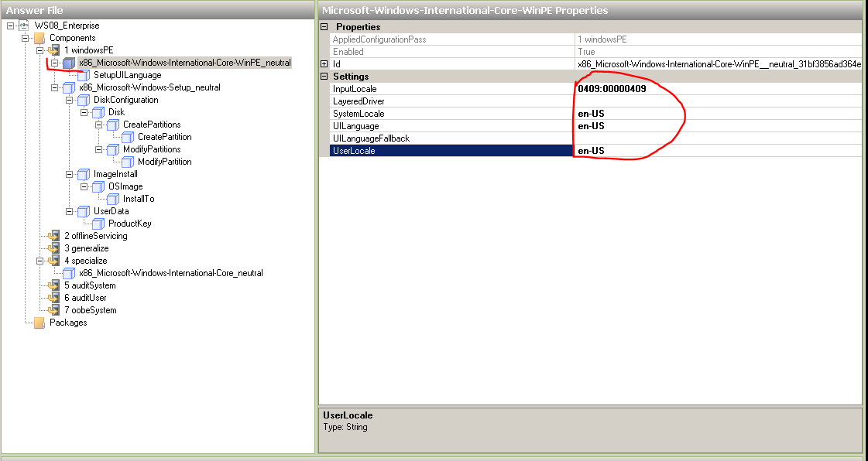Click the WS08_Enterprise answer file icon

[x=24, y=26]
